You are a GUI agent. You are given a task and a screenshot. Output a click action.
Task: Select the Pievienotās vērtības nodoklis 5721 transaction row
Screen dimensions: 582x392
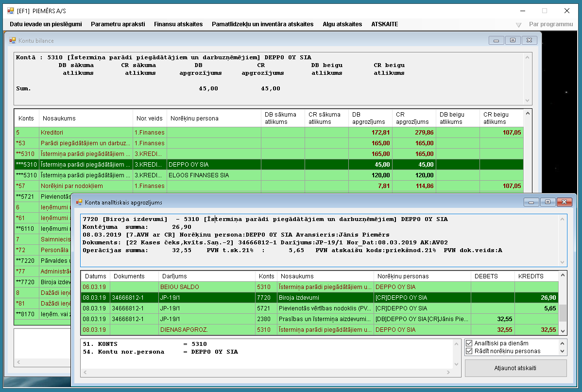tap(320, 308)
